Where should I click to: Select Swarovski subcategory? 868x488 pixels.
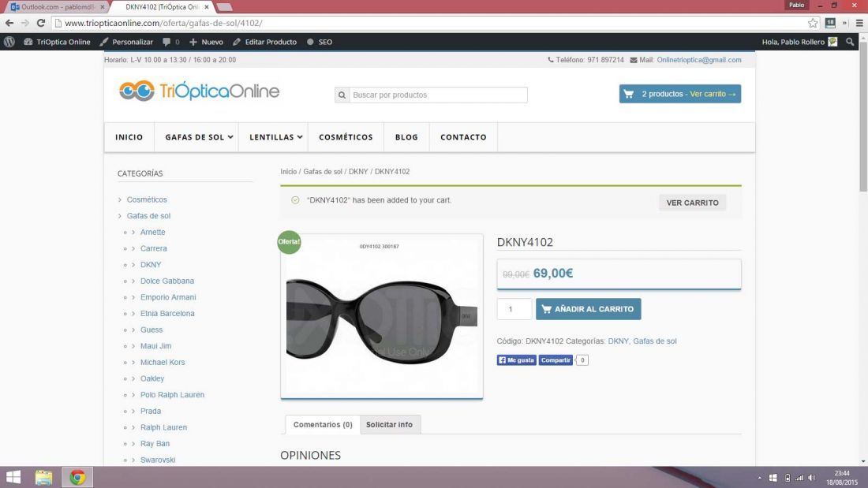[158, 460]
